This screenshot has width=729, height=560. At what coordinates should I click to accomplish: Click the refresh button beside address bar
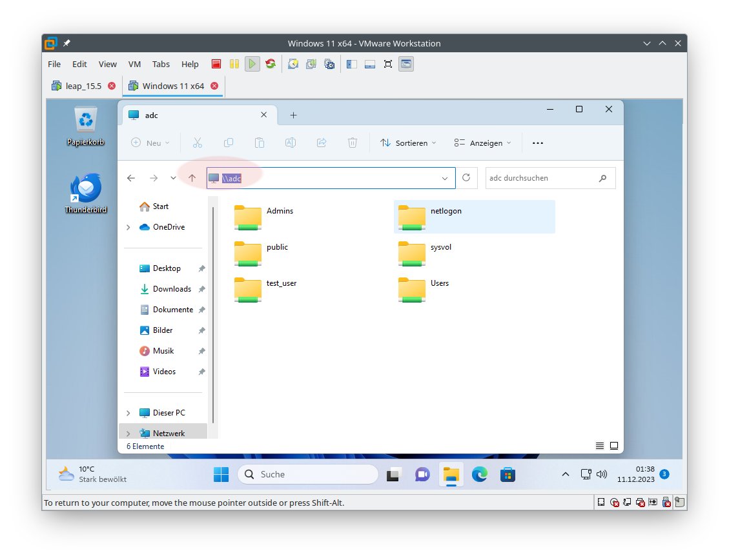point(466,178)
